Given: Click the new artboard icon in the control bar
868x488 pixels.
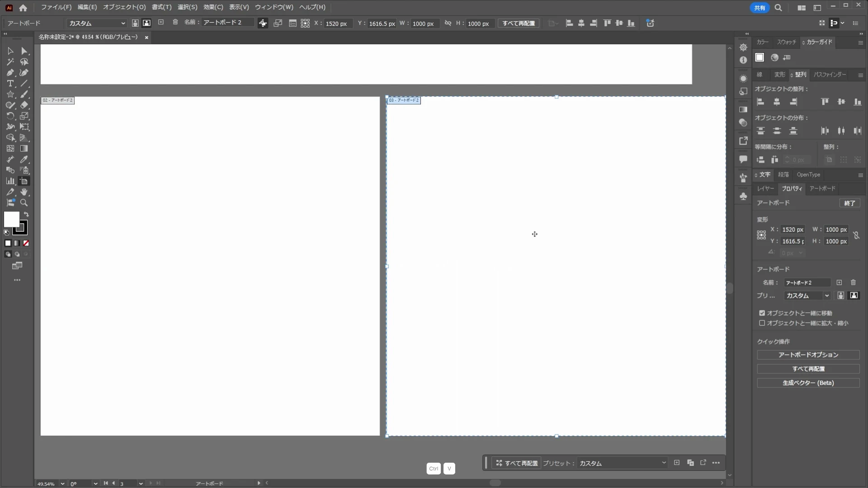Looking at the screenshot, I should click(x=160, y=22).
